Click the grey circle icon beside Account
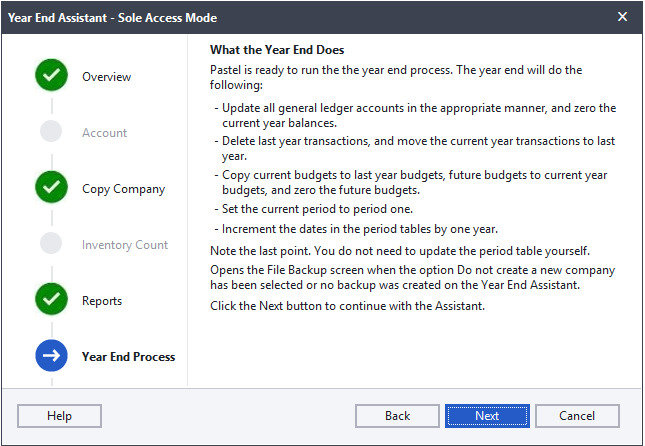The image size is (645, 446). 51,131
